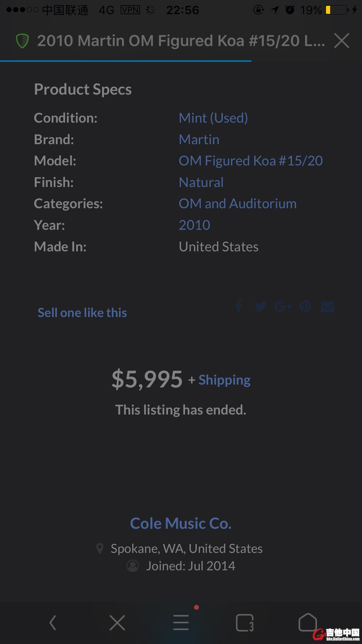This screenshot has height=644, width=362.
Task: Open the Natural finish link
Action: click(x=201, y=182)
